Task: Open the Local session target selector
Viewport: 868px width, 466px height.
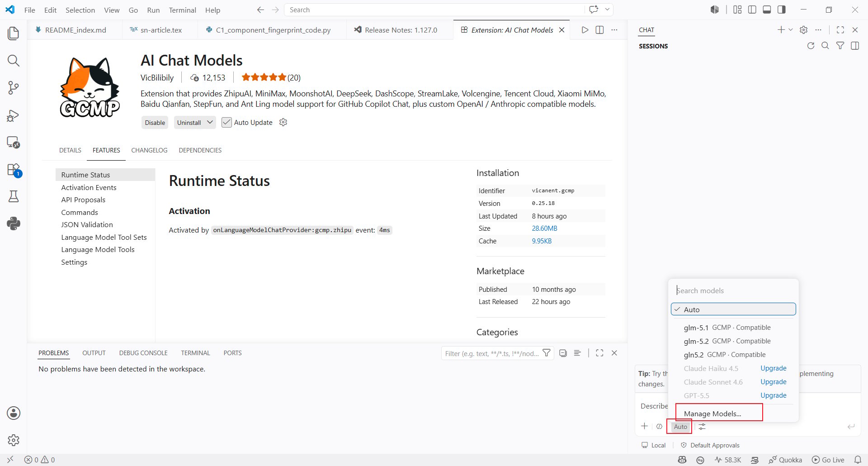Action: [654, 445]
